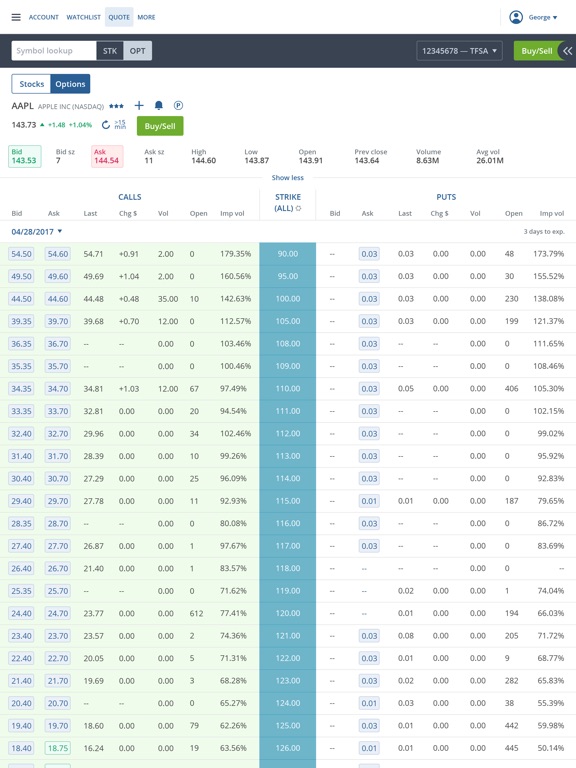Click the Avg vol 26.01M value
The width and height of the screenshot is (576, 768).
[490, 161]
